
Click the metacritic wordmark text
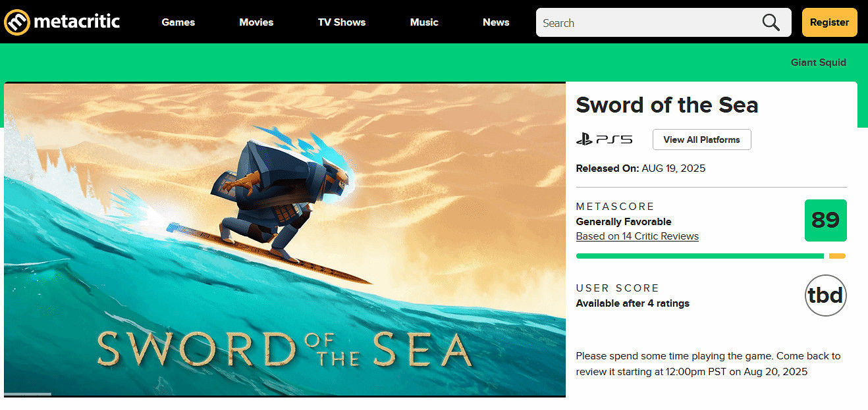click(77, 22)
